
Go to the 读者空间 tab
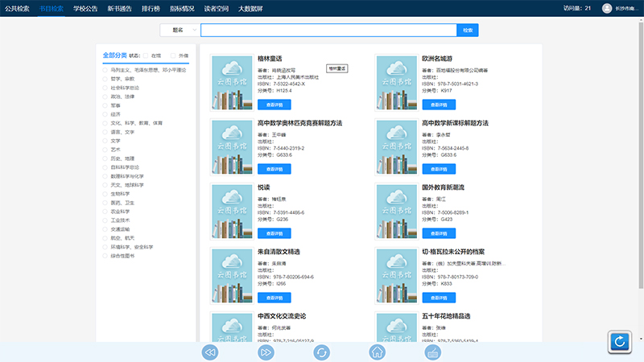(217, 8)
